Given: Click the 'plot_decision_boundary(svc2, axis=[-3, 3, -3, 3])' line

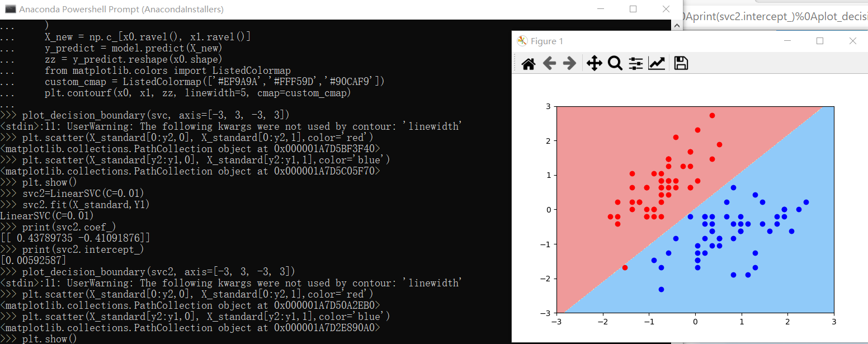Looking at the screenshot, I should tap(148, 272).
